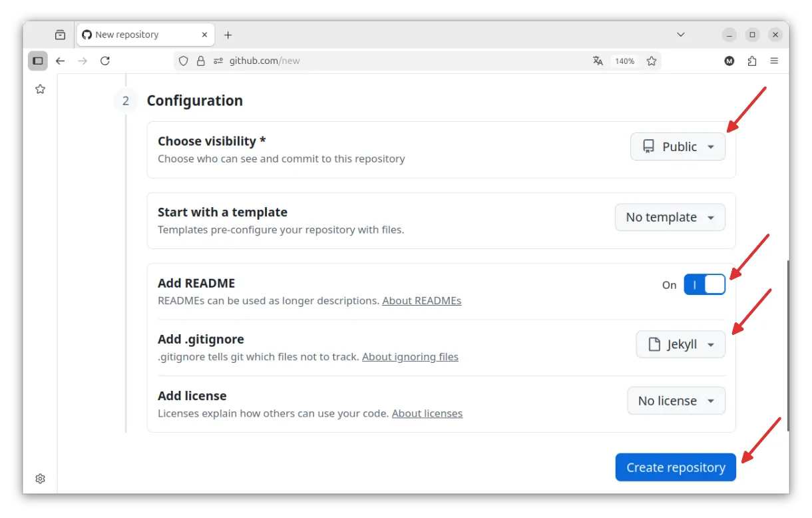Click the Create repository button
This screenshot has width=812, height=518.
(x=676, y=467)
